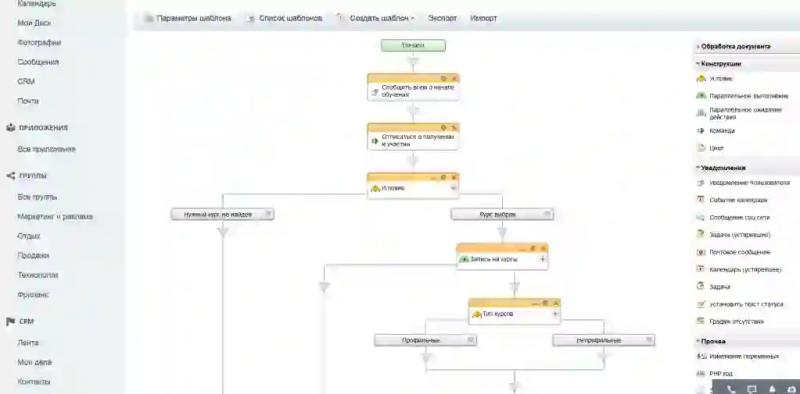Collapse the 'Конструкции' section
This screenshot has width=800, height=394.
click(719, 64)
